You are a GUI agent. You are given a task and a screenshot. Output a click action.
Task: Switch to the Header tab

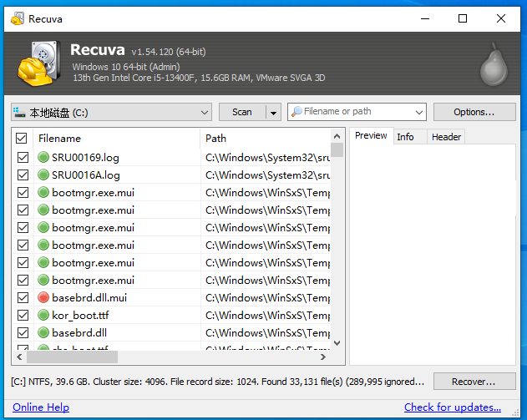pyautogui.click(x=446, y=137)
